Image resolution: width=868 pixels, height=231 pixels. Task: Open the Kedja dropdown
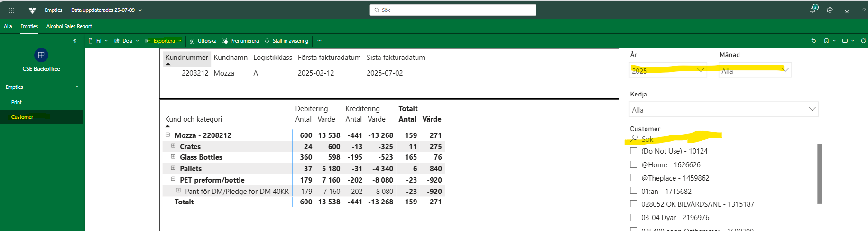pos(723,110)
